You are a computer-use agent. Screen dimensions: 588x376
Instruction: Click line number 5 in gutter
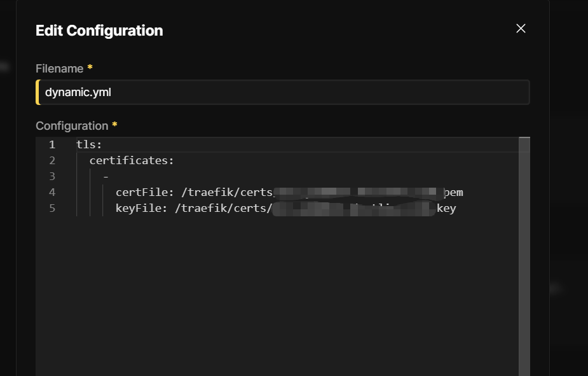52,208
